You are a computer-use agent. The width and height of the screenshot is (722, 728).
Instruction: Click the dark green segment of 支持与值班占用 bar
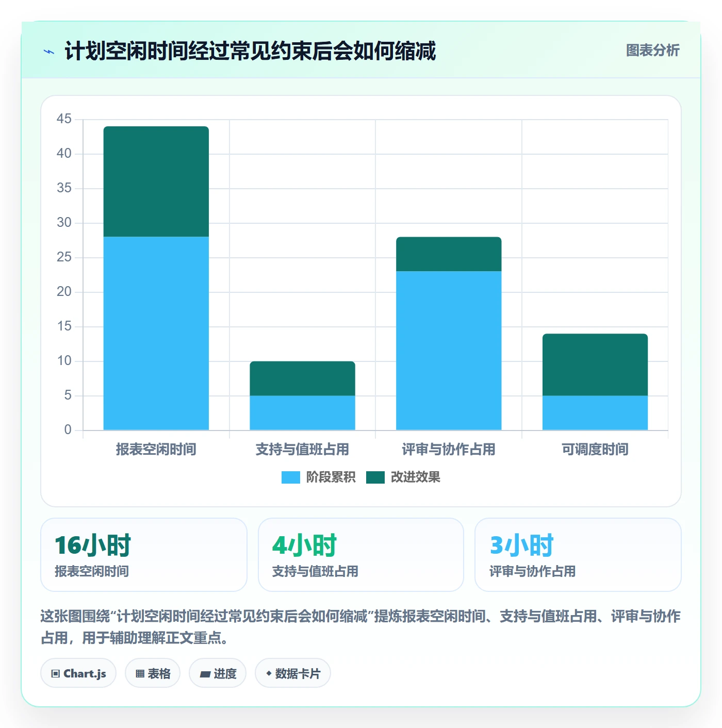[303, 378]
